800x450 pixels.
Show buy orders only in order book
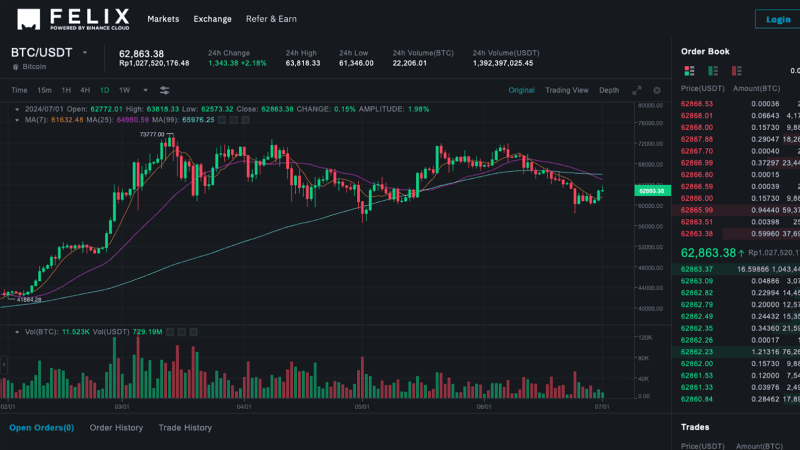[x=713, y=70]
